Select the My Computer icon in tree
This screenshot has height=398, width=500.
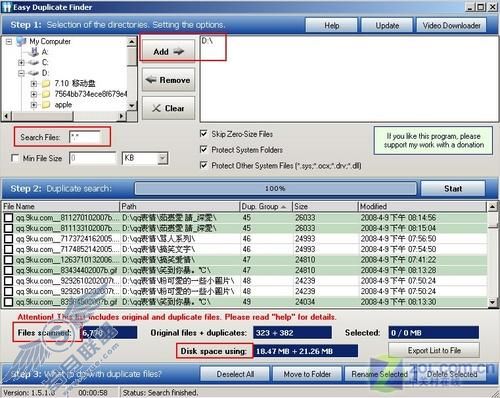tap(21, 41)
